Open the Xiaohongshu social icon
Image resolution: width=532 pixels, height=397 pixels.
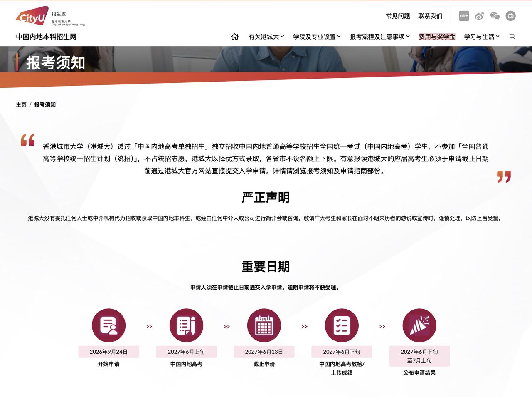[464, 16]
